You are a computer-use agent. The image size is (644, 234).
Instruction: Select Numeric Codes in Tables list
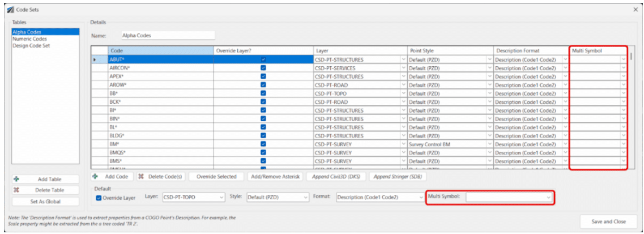tap(45, 39)
